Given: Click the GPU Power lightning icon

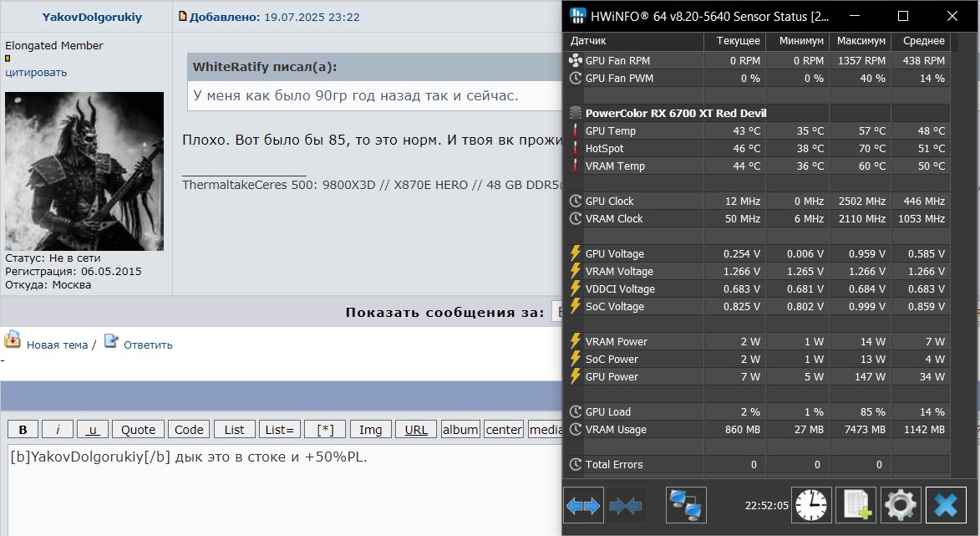Looking at the screenshot, I should point(575,376).
